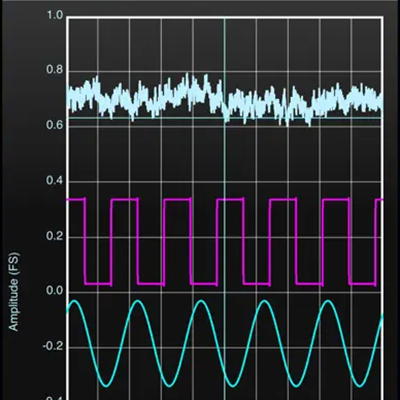Click the 0.0 amplitude axis label
400x400 pixels.
[x=54, y=291]
